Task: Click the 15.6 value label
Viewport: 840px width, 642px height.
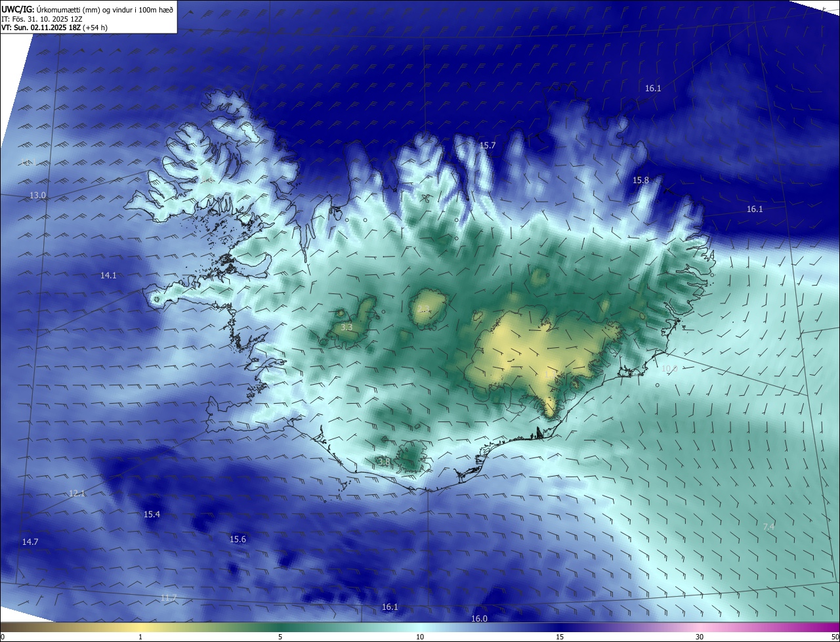Action: point(238,540)
